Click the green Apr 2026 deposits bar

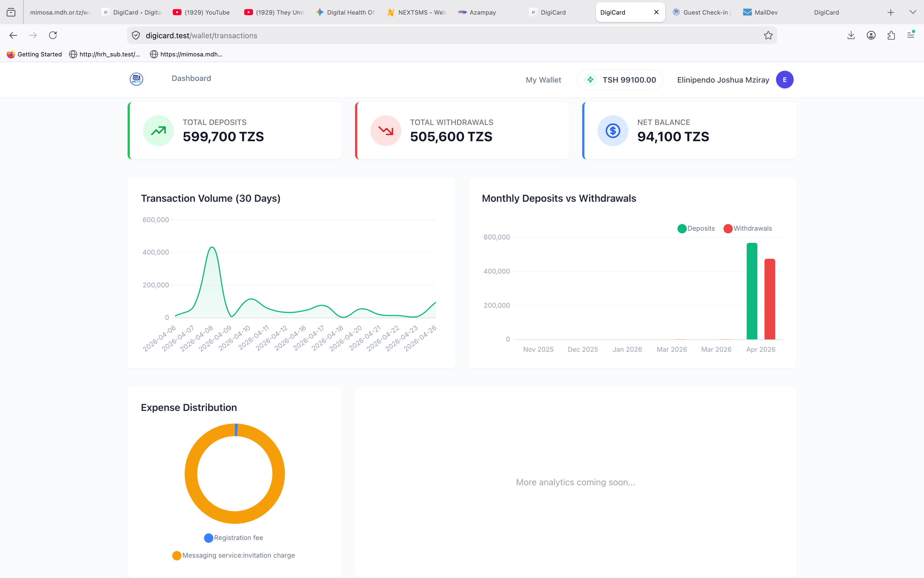(x=752, y=291)
